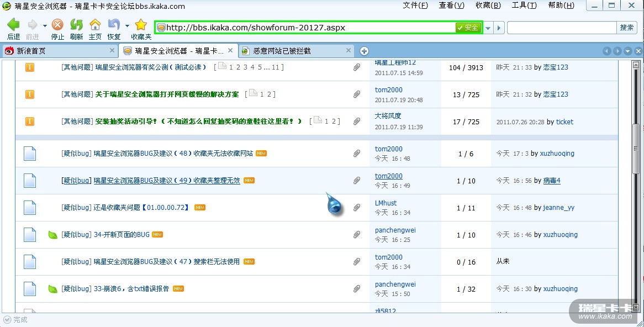Open thread 安装抽奖活动引导
644x327 pixels.
click(198, 121)
